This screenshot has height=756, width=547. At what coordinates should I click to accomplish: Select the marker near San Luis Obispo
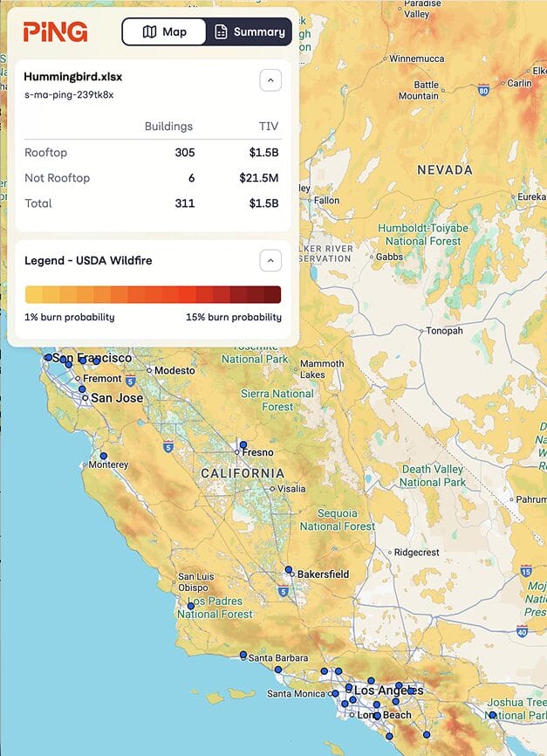click(x=191, y=606)
